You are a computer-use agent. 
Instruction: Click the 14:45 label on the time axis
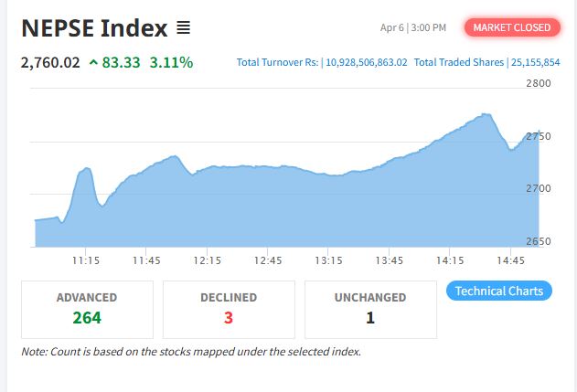(x=510, y=260)
